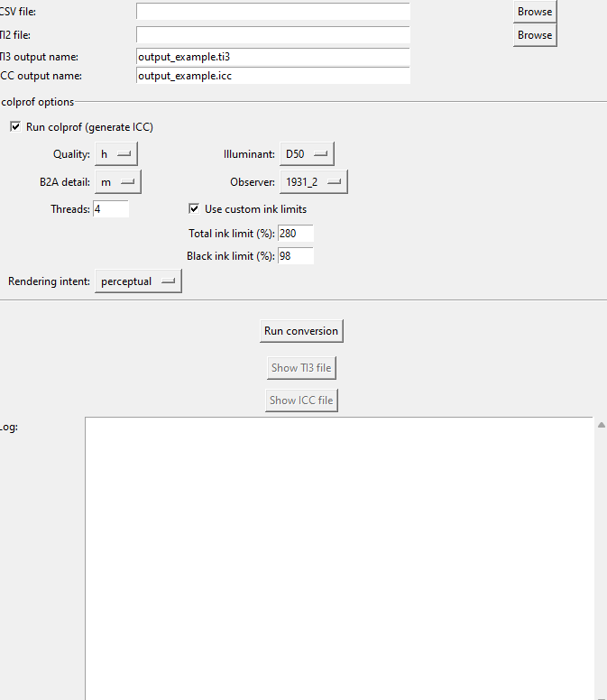
Task: Click the CSV file path field
Action: click(272, 12)
